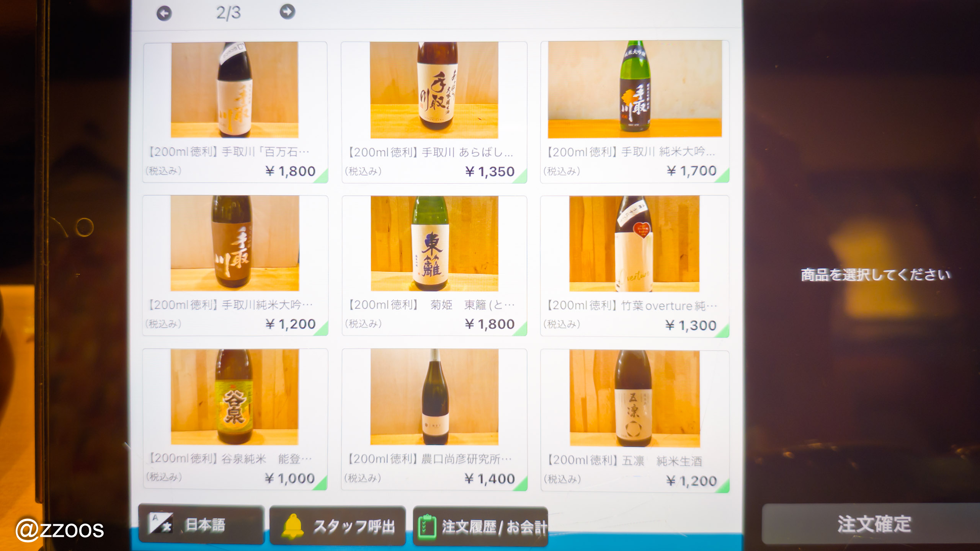Go to the next menu page arrow
The height and width of the screenshot is (551, 980).
287,12
